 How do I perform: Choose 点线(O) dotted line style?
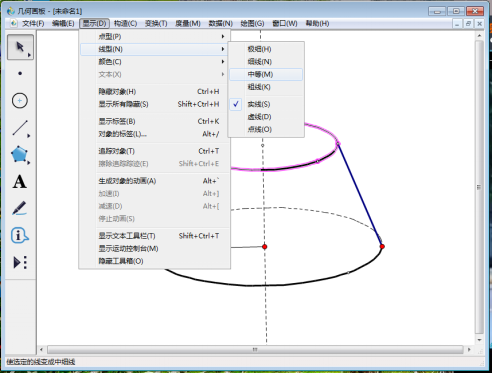pyautogui.click(x=266, y=129)
